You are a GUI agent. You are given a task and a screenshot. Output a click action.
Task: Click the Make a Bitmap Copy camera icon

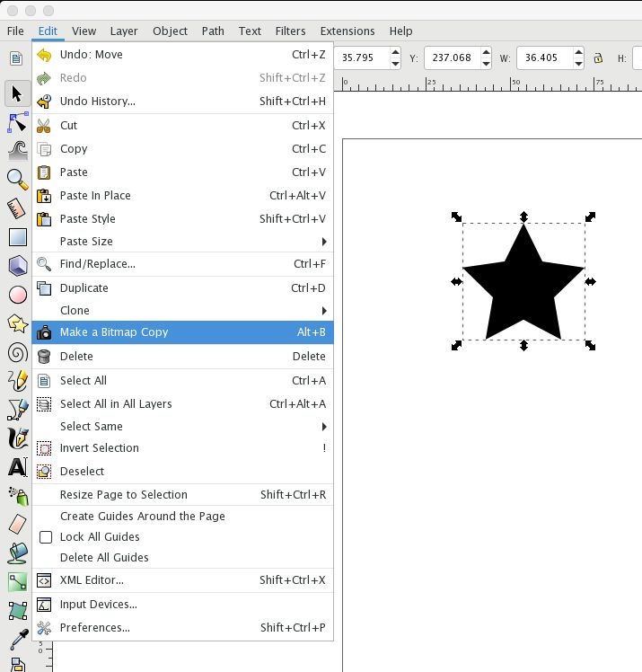coord(44,332)
